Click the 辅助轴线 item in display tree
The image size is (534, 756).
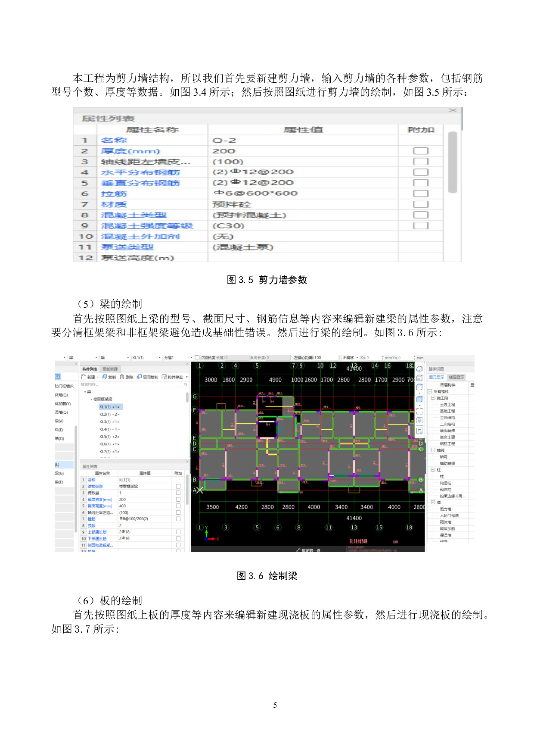click(x=447, y=463)
